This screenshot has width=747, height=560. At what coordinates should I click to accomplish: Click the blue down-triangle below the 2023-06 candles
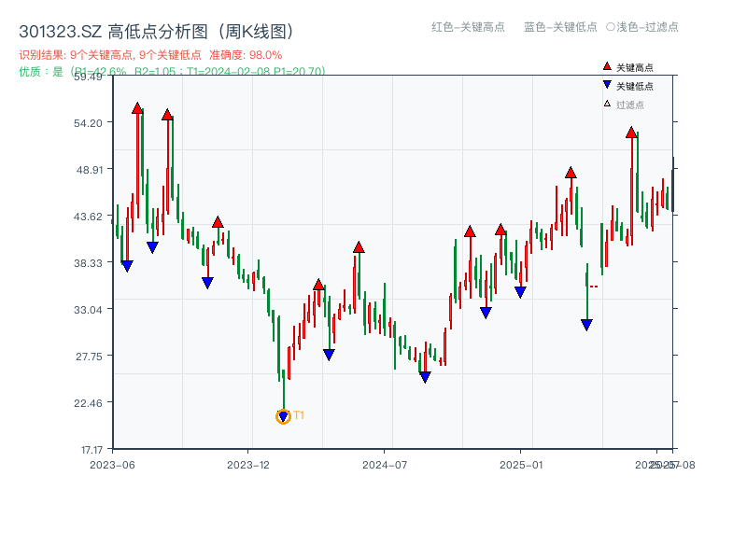pyautogui.click(x=128, y=264)
